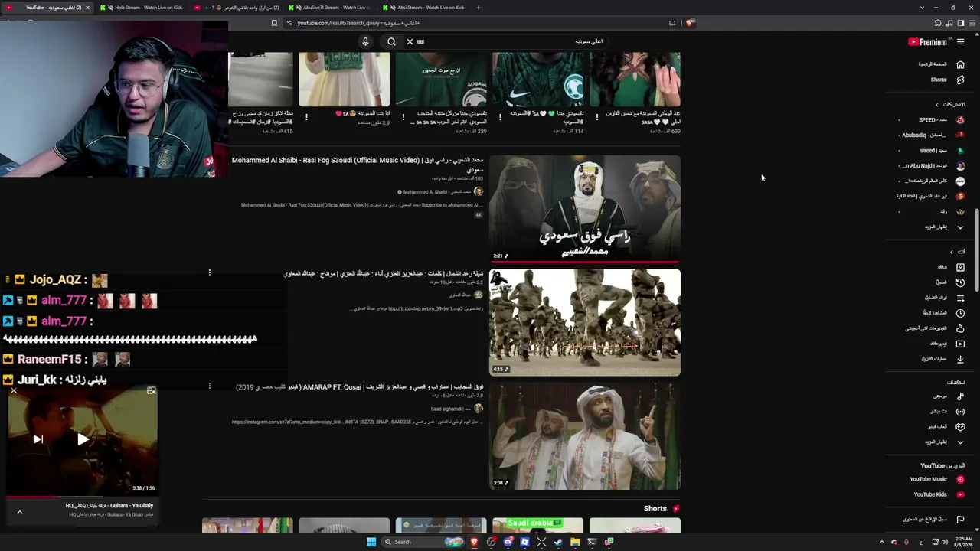Go to YouTube Premium home logo
The height and width of the screenshot is (551, 980).
coord(927,42)
